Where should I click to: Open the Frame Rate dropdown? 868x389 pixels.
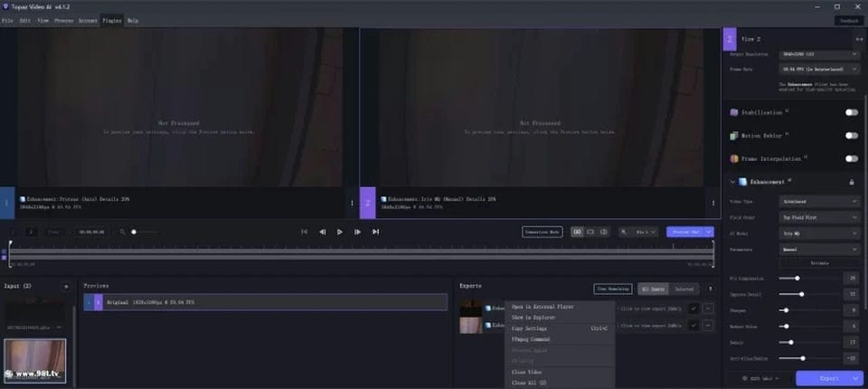[819, 70]
